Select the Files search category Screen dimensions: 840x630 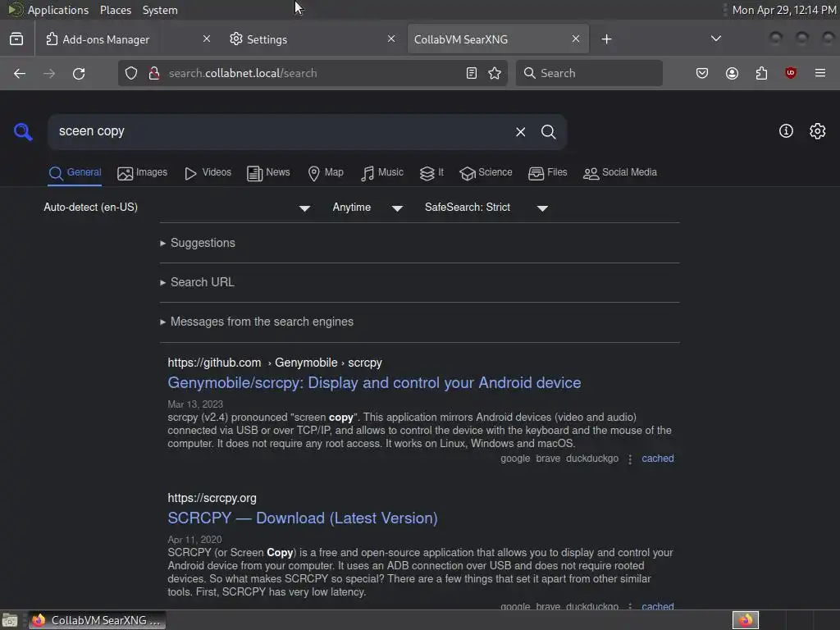547,172
